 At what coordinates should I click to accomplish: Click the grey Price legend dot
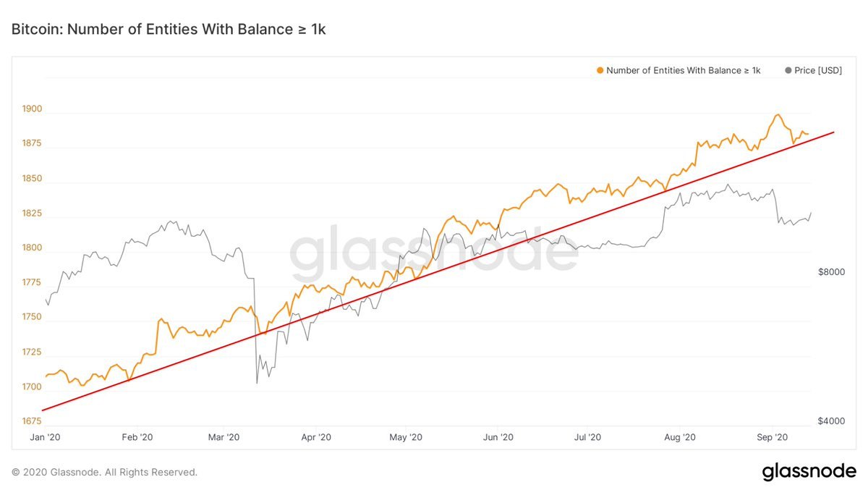tap(788, 70)
